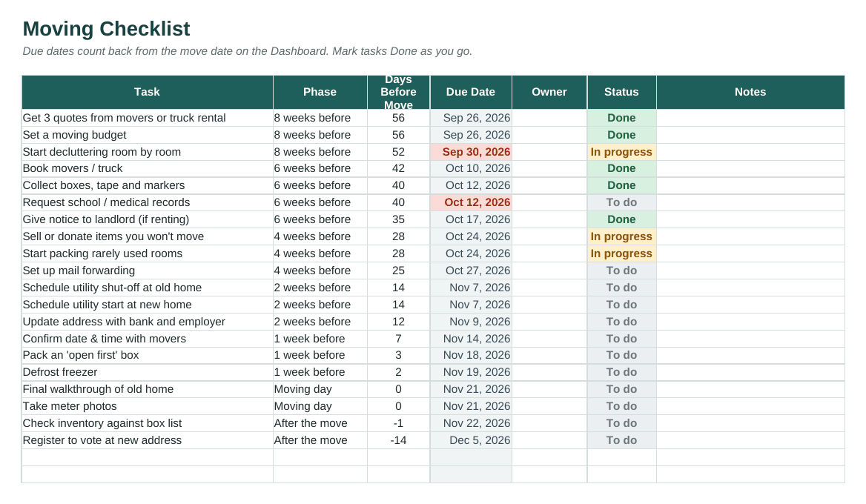This screenshot has width=866, height=504.
Task: Click 'Done' status for Give notice to landlord
Action: pyautogui.click(x=621, y=219)
